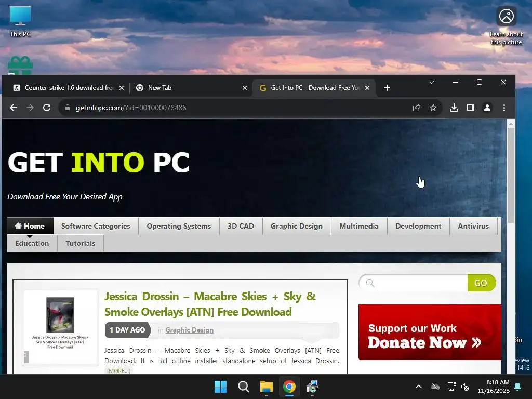
Task: Click Learn about this picture icon
Action: (506, 26)
